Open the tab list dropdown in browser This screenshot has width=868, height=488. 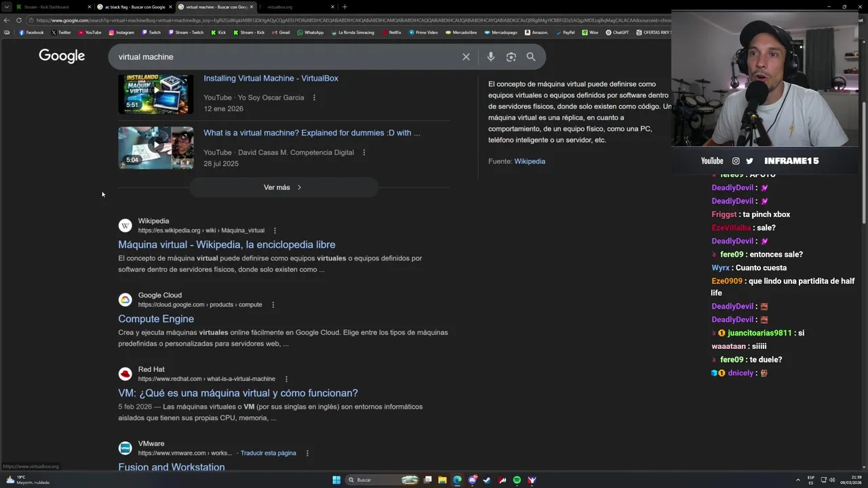click(7, 7)
